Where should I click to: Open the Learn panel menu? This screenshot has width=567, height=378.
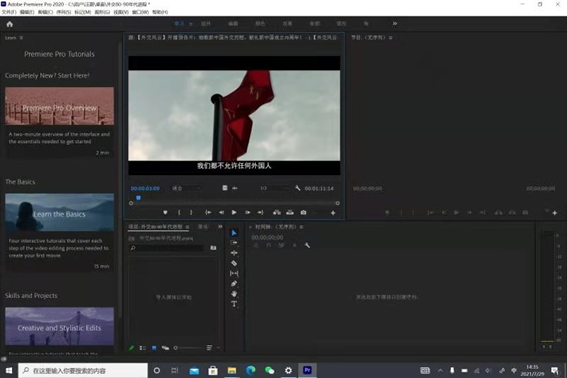pyautogui.click(x=21, y=38)
